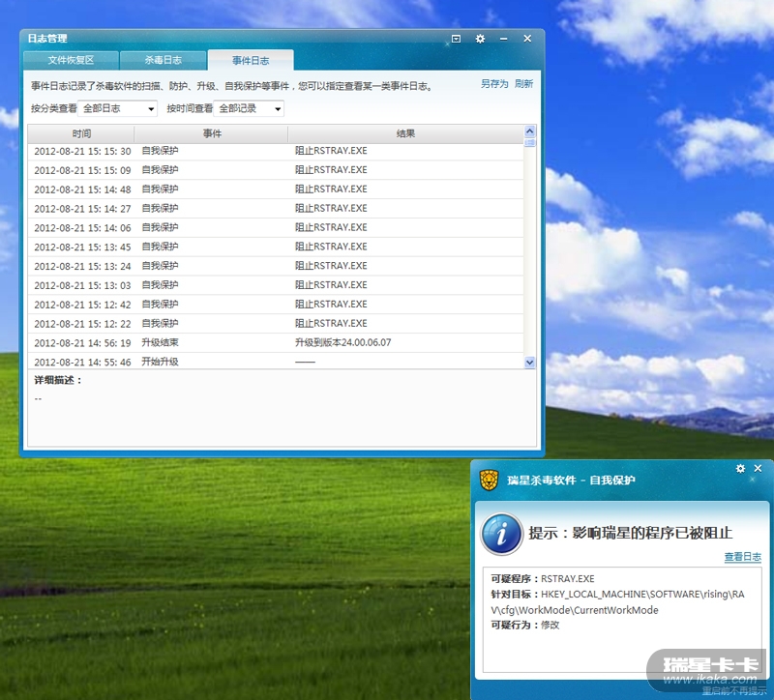
Task: Switch to the 杀毒日志 tab
Action: pos(163,60)
